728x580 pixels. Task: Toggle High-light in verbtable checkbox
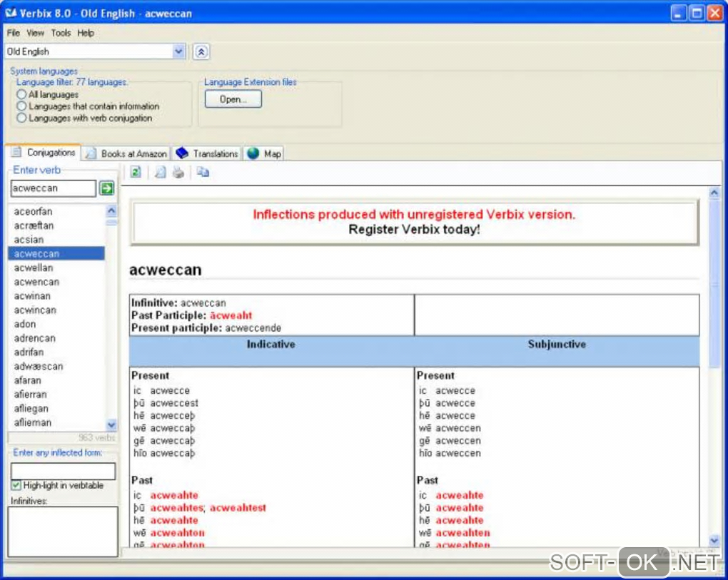16,485
